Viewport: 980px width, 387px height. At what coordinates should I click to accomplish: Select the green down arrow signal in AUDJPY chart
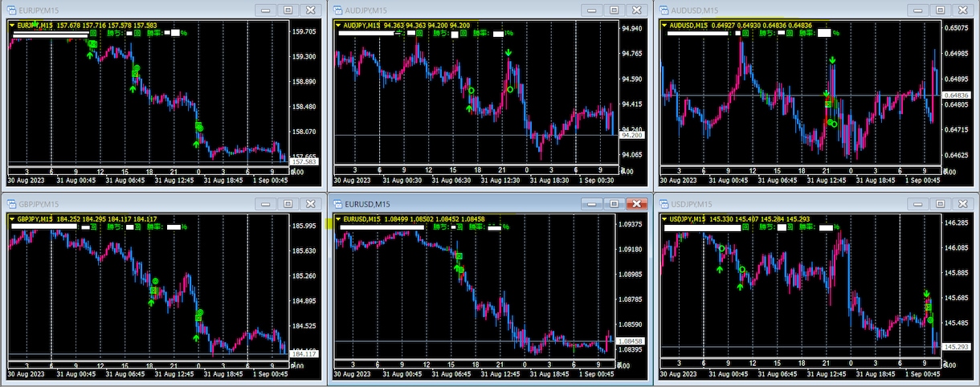509,53
